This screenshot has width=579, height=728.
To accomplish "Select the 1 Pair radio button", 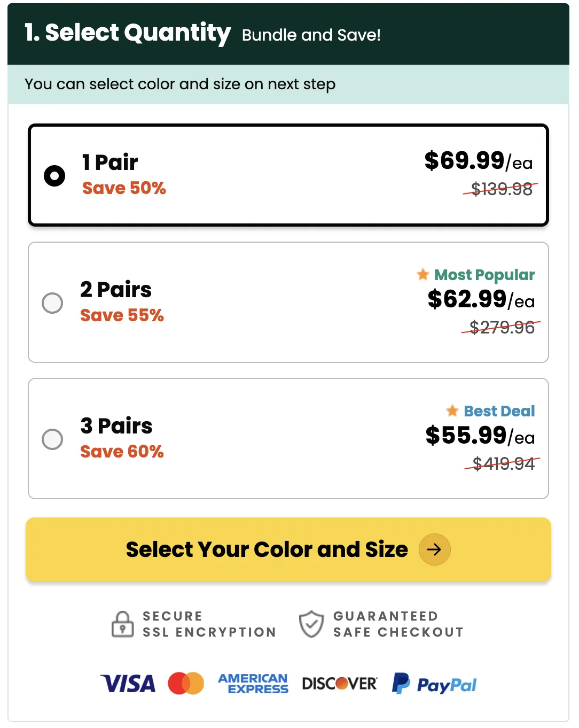I will click(x=54, y=176).
